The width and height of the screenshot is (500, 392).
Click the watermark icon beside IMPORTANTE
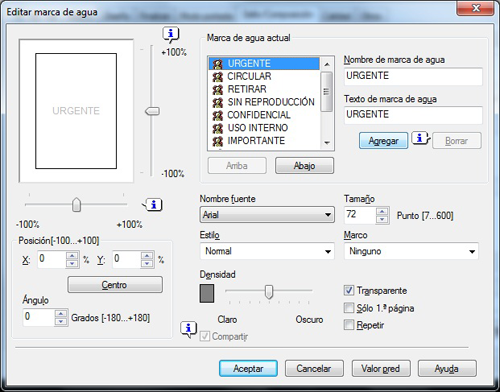218,141
